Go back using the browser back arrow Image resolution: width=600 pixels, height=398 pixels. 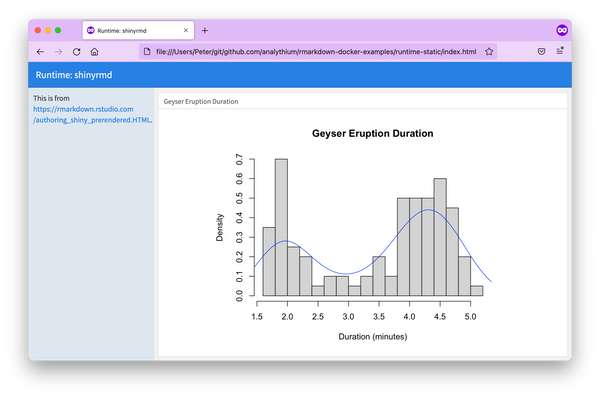click(x=40, y=52)
